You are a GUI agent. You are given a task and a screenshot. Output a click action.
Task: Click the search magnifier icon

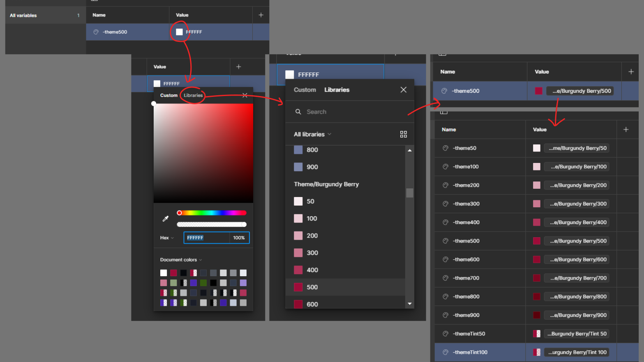(x=298, y=112)
